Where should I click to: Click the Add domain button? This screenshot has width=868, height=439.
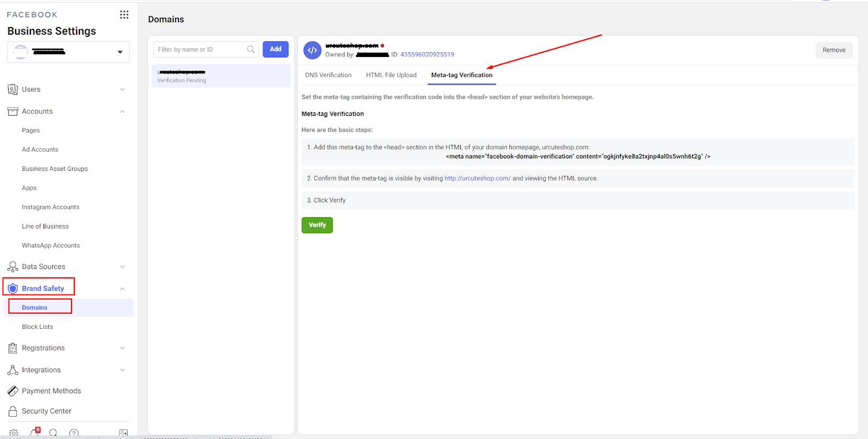click(276, 49)
